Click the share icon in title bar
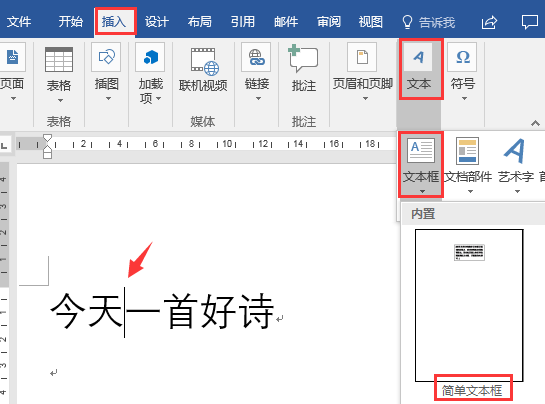The image size is (545, 404). [x=489, y=23]
